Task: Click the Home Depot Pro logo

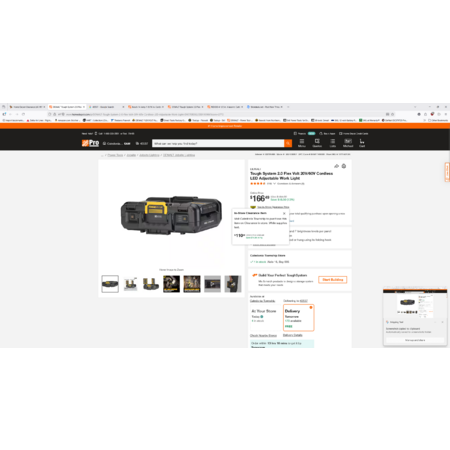Action: [90, 143]
